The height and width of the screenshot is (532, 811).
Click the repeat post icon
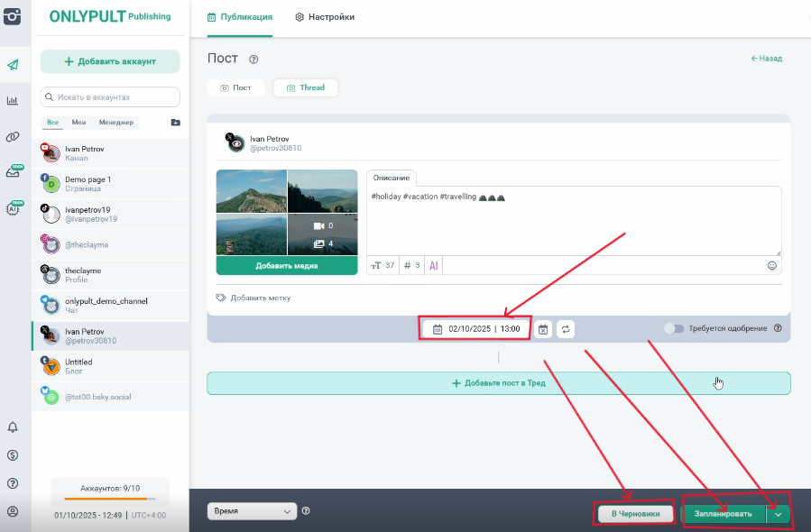pos(566,330)
